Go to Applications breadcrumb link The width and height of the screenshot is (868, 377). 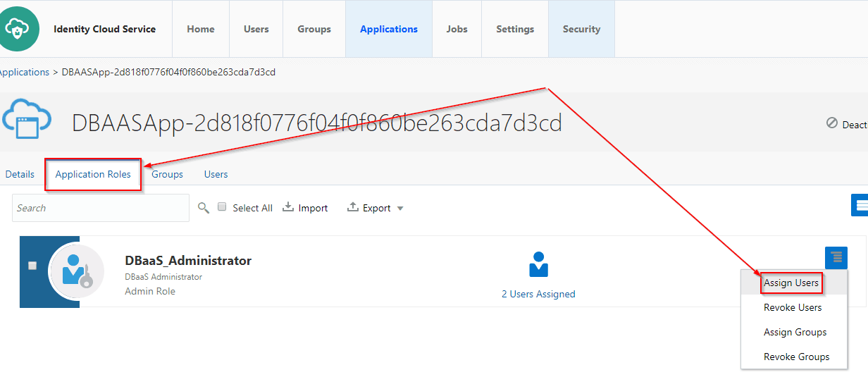pos(24,72)
